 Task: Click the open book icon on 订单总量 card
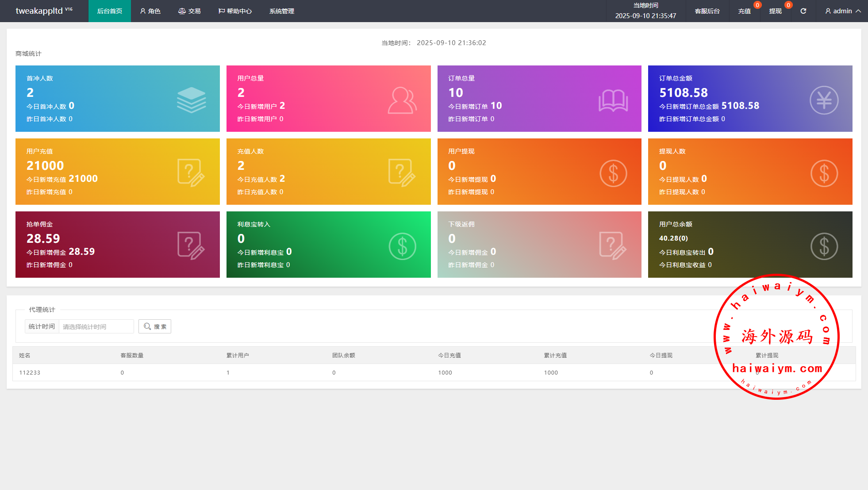pyautogui.click(x=613, y=101)
